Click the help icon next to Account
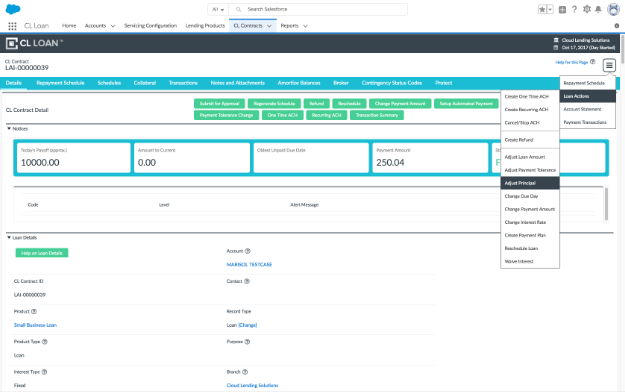The image size is (625, 392). pyautogui.click(x=248, y=251)
